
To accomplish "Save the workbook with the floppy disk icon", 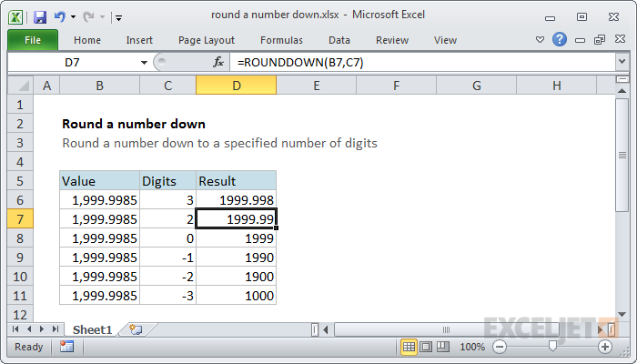I will point(40,17).
